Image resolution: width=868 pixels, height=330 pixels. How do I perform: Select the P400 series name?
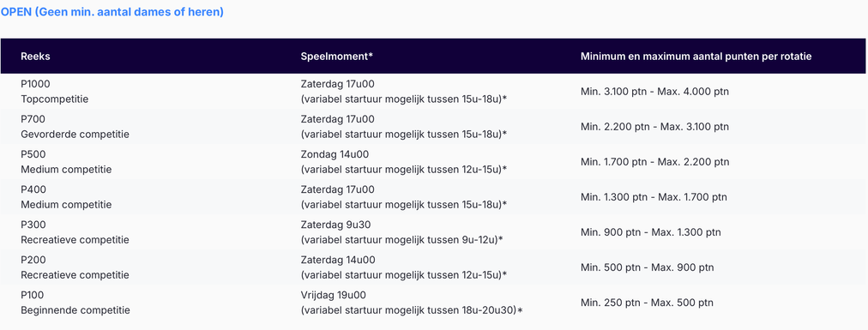tap(33, 189)
